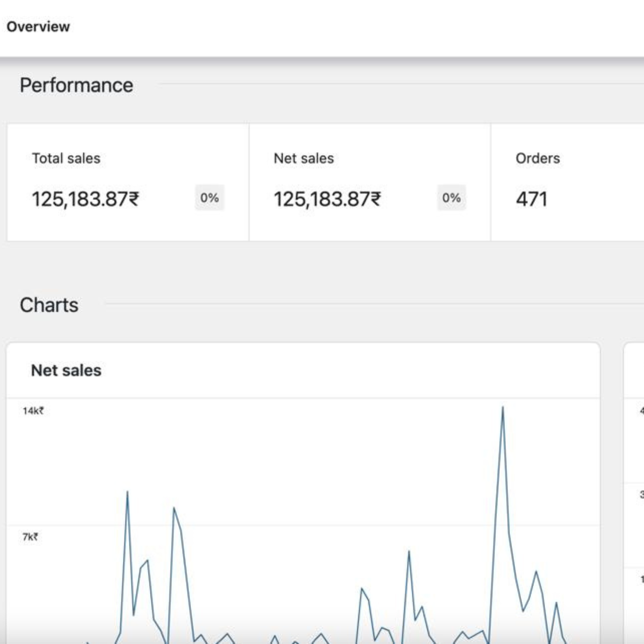The height and width of the screenshot is (644, 644).
Task: Select the Performance section heading
Action: point(76,85)
